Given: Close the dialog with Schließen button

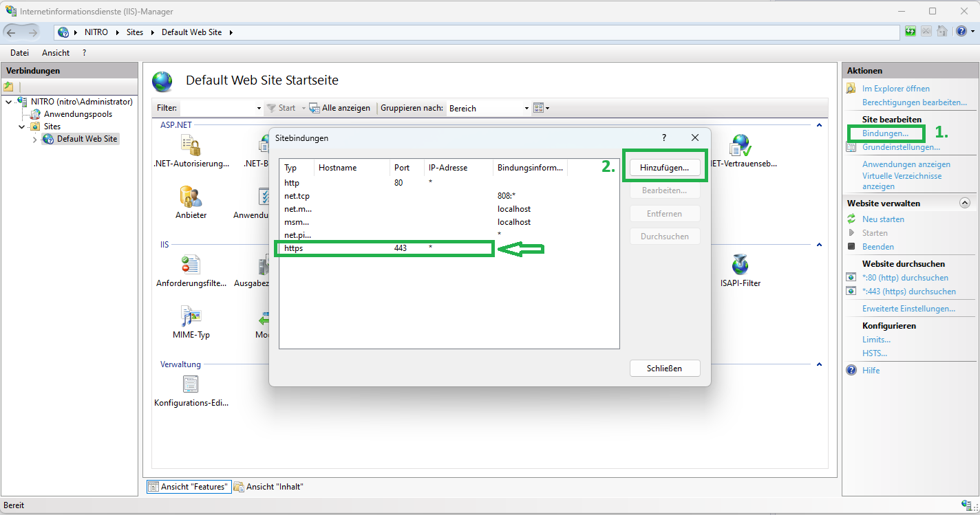Looking at the screenshot, I should pos(664,368).
